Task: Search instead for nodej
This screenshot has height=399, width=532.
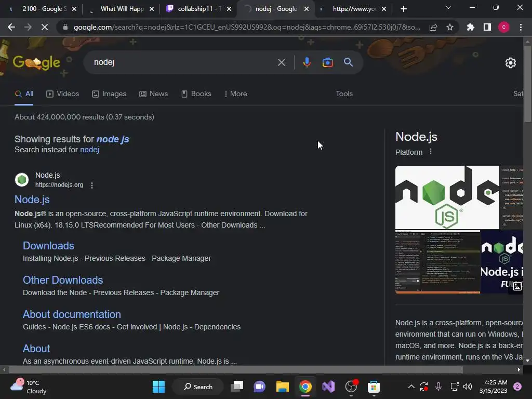Action: coord(89,150)
